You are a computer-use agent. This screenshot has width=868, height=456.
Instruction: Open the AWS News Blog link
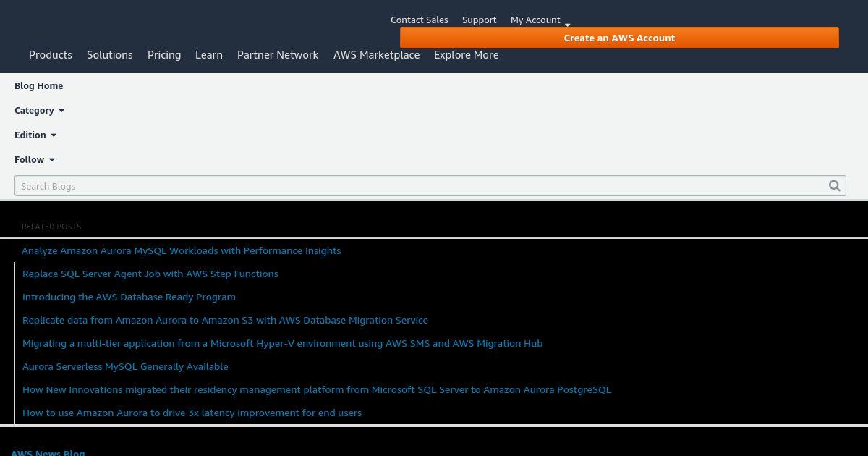[x=48, y=452]
